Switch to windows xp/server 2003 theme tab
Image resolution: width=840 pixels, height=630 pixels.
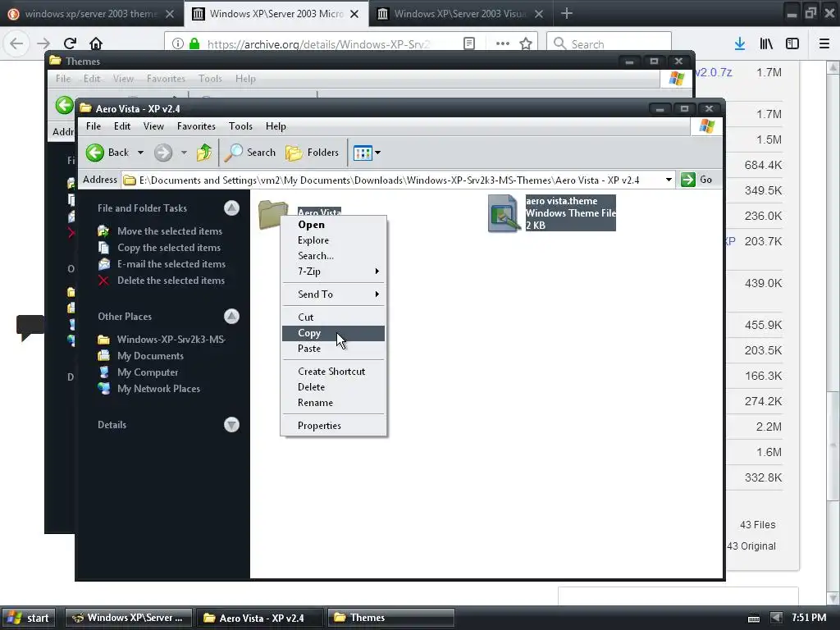tap(91, 14)
